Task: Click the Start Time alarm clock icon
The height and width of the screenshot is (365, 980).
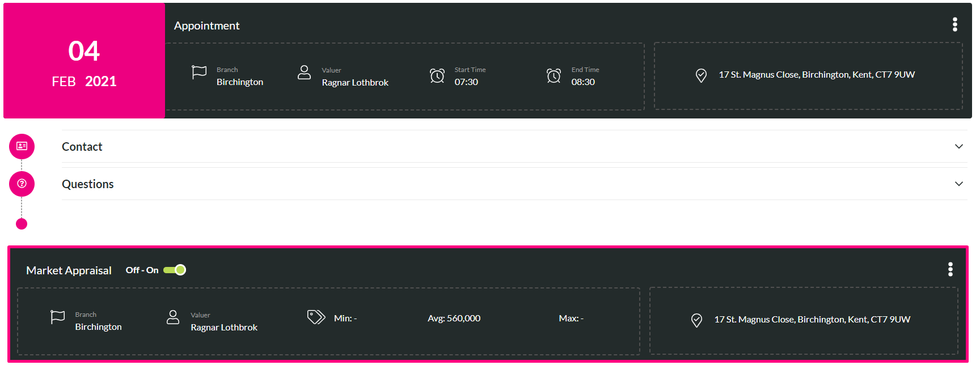Action: 437,75
